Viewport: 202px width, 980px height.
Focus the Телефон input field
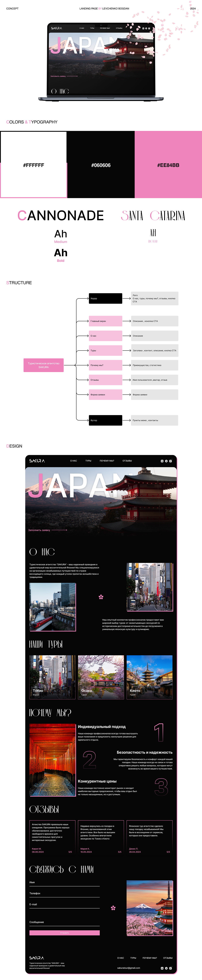pos(64,894)
